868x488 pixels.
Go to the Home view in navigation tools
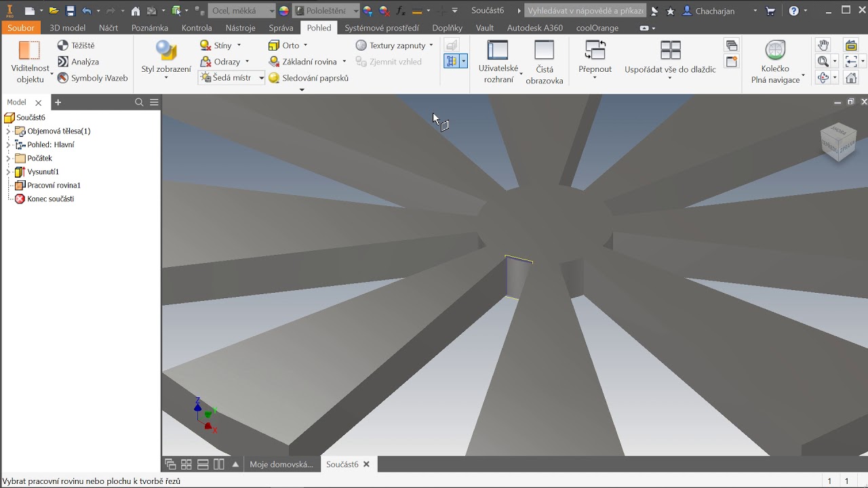pyautogui.click(x=851, y=78)
